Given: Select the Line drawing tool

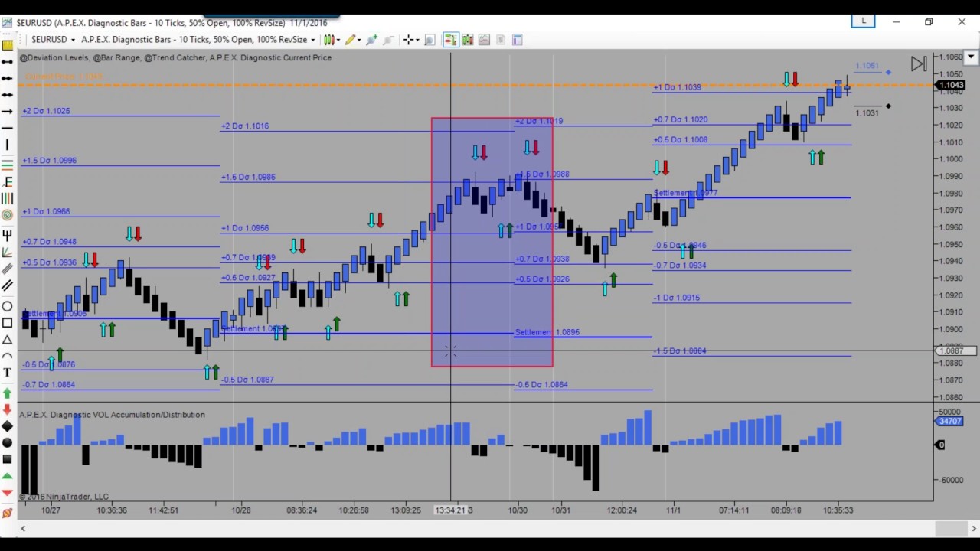Looking at the screenshot, I should (x=7, y=61).
